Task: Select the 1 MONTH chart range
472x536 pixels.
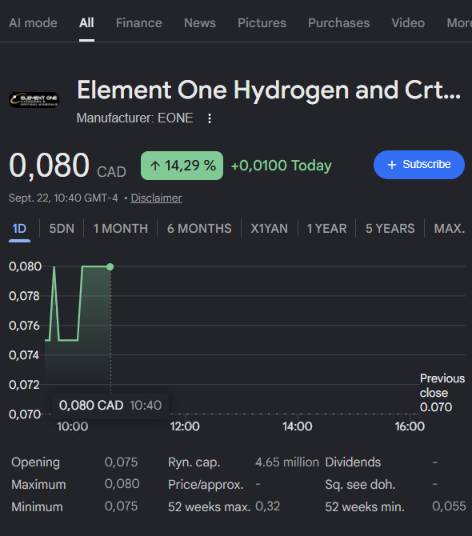Action: pos(120,228)
